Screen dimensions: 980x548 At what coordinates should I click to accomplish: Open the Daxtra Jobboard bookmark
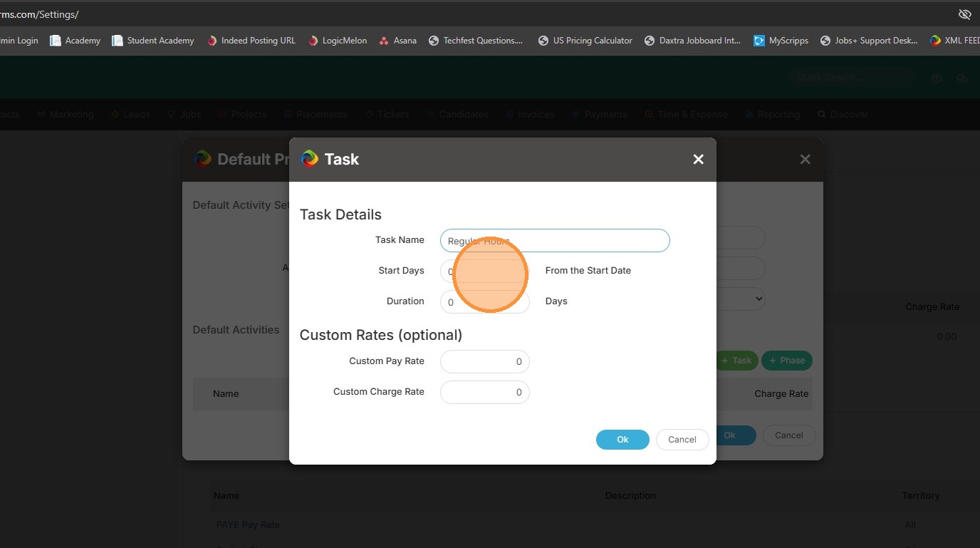tap(693, 41)
